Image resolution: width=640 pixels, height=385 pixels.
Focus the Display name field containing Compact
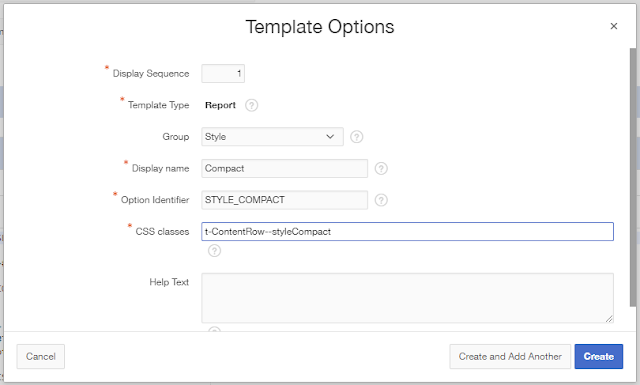284,169
